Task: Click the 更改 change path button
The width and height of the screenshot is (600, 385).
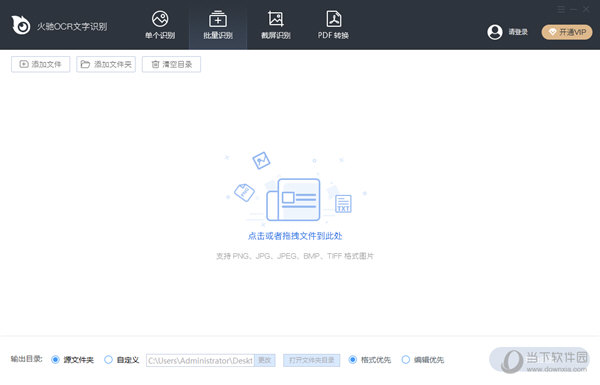Action: click(x=265, y=361)
